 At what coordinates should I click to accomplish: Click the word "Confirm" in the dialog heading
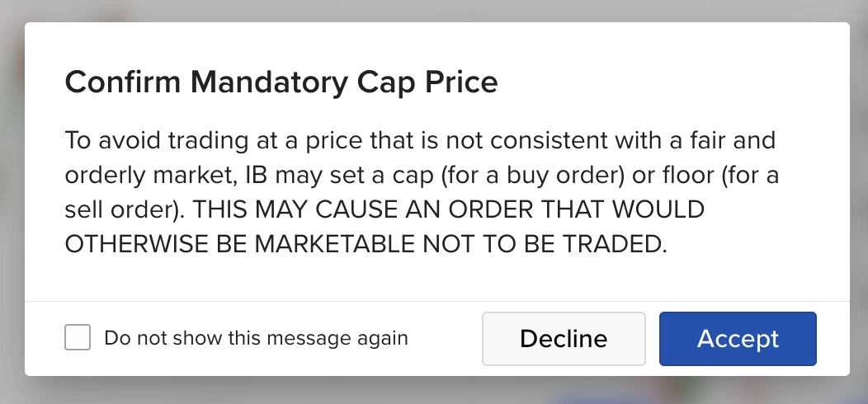[123, 82]
